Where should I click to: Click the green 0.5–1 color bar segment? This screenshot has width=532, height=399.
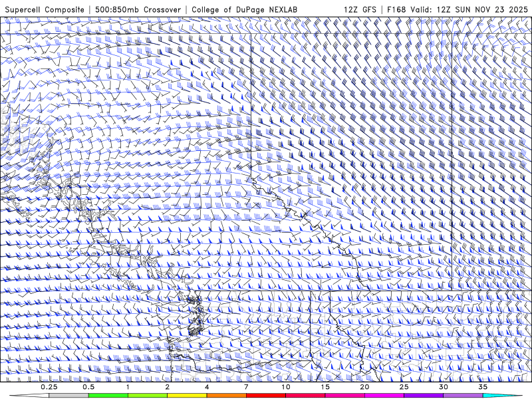(108, 396)
